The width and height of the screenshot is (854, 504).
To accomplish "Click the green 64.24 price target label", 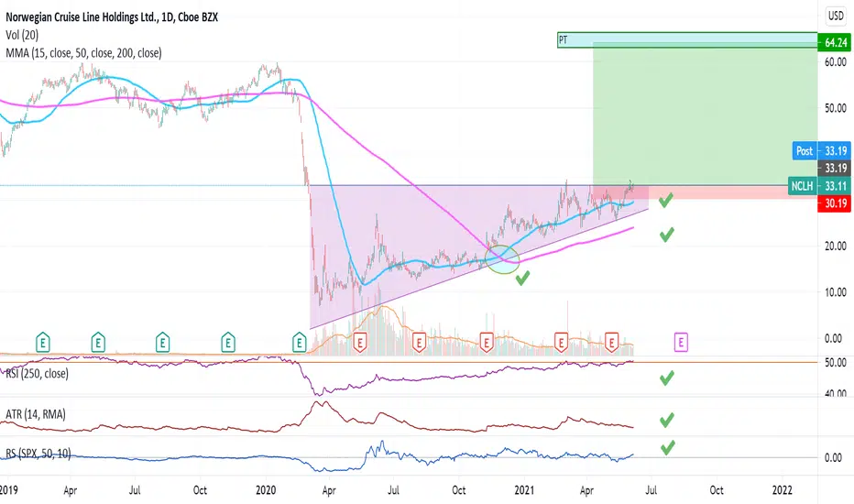I will click(x=834, y=42).
